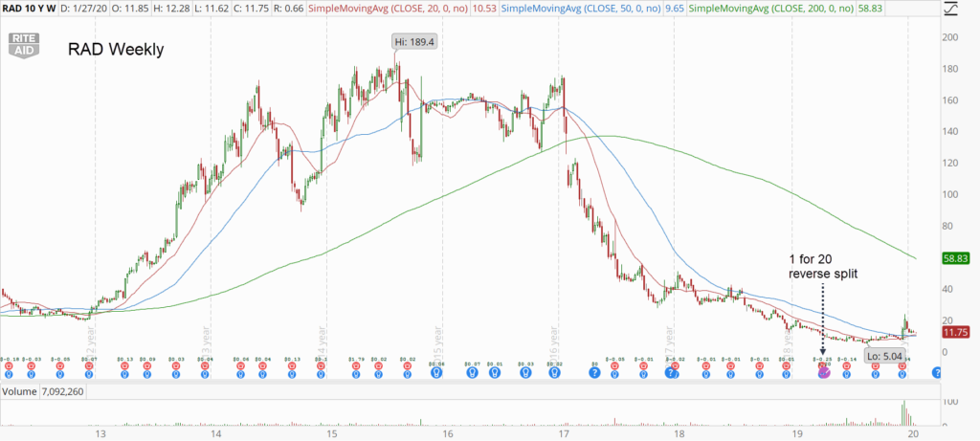This screenshot has height=441, width=980.
Task: Open the question mark icon at far right edge
Action: tap(937, 372)
